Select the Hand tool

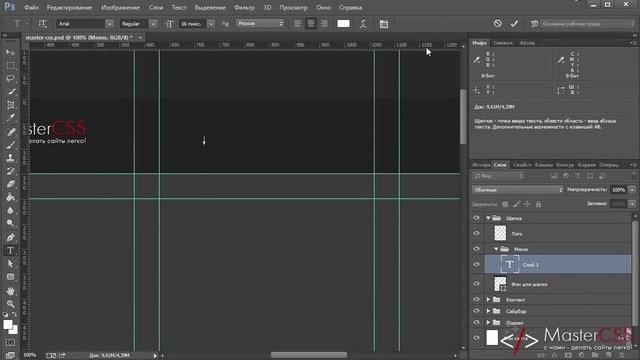[x=11, y=291]
